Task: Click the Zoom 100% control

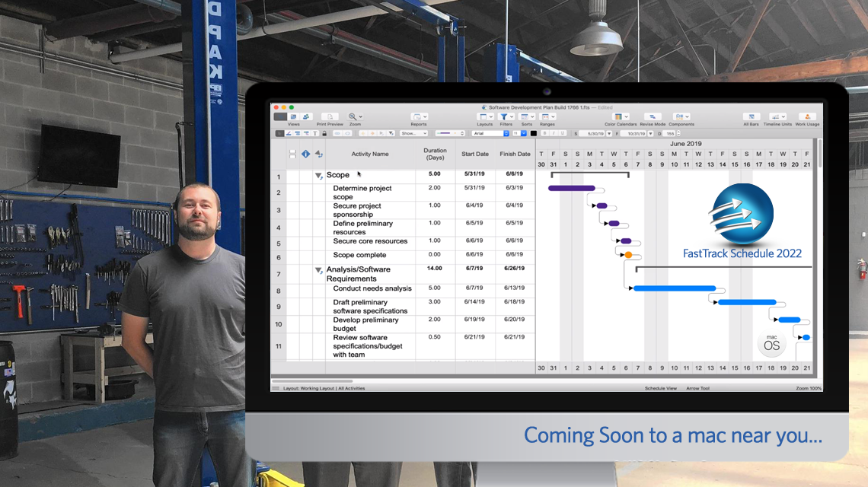Action: coord(809,388)
